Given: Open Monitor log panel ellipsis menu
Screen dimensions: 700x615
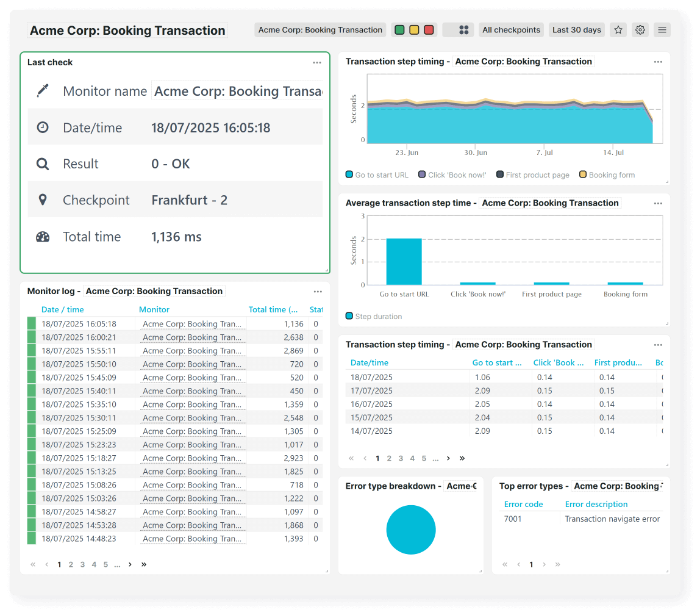Looking at the screenshot, I should tap(318, 292).
